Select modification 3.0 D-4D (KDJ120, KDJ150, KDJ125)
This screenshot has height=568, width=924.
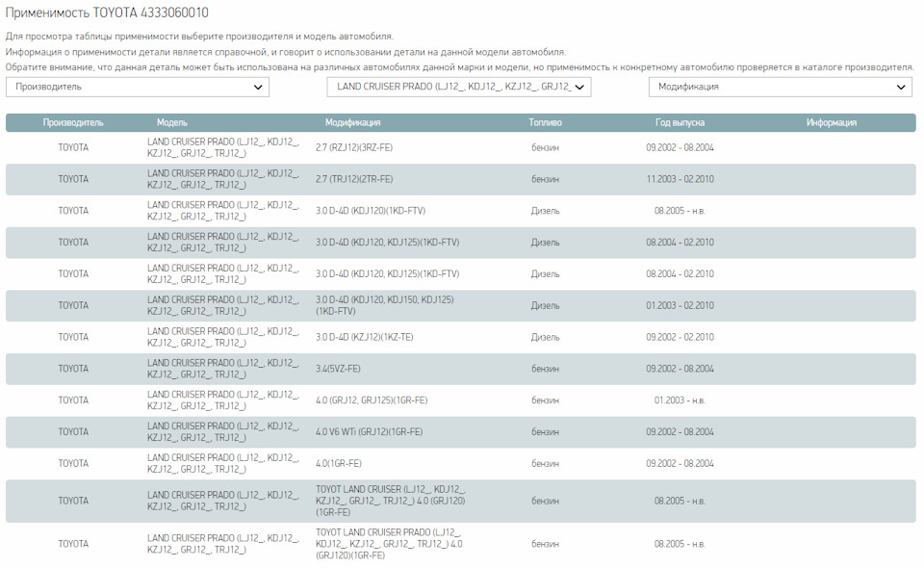(384, 305)
